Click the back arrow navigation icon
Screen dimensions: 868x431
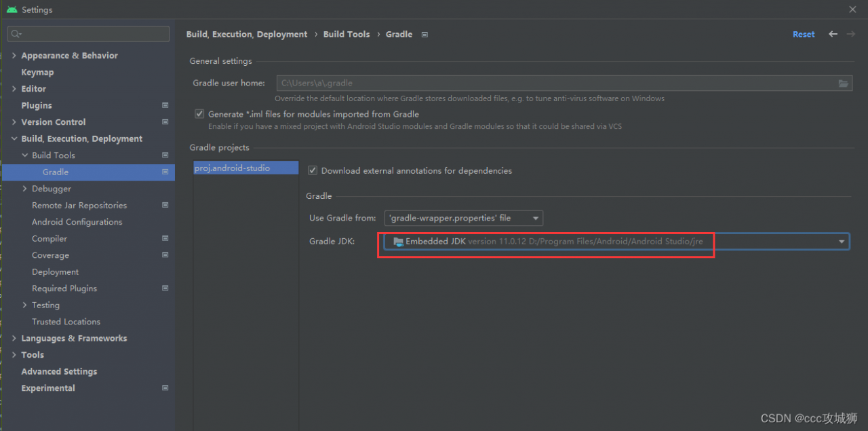click(x=833, y=34)
